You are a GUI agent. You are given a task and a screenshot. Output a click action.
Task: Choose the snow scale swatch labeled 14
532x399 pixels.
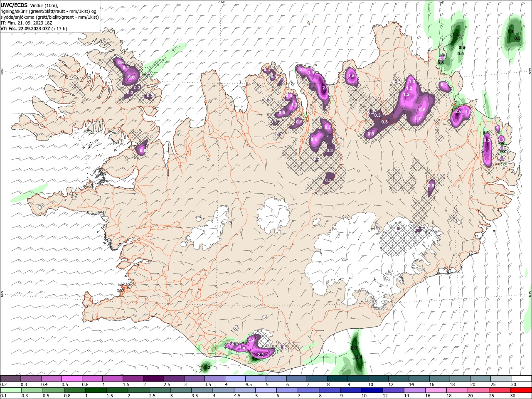pos(419,379)
